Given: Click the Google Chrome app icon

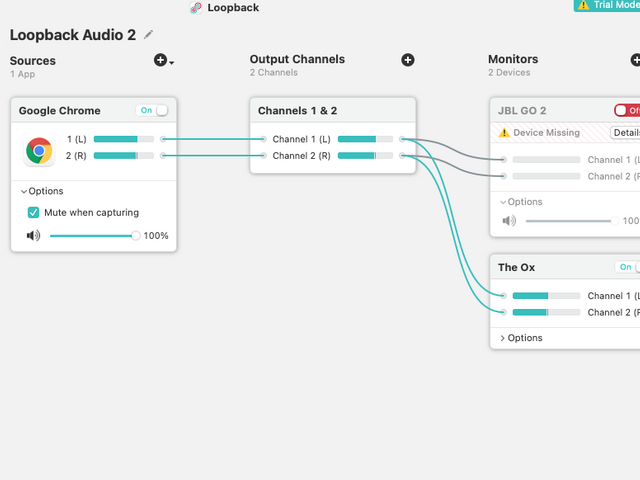Looking at the screenshot, I should pyautogui.click(x=39, y=151).
